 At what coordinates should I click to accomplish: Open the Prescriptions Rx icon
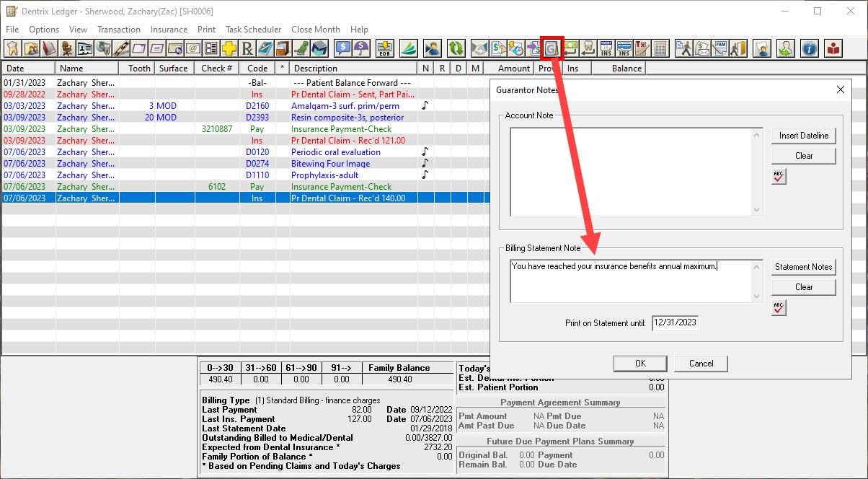coord(247,48)
